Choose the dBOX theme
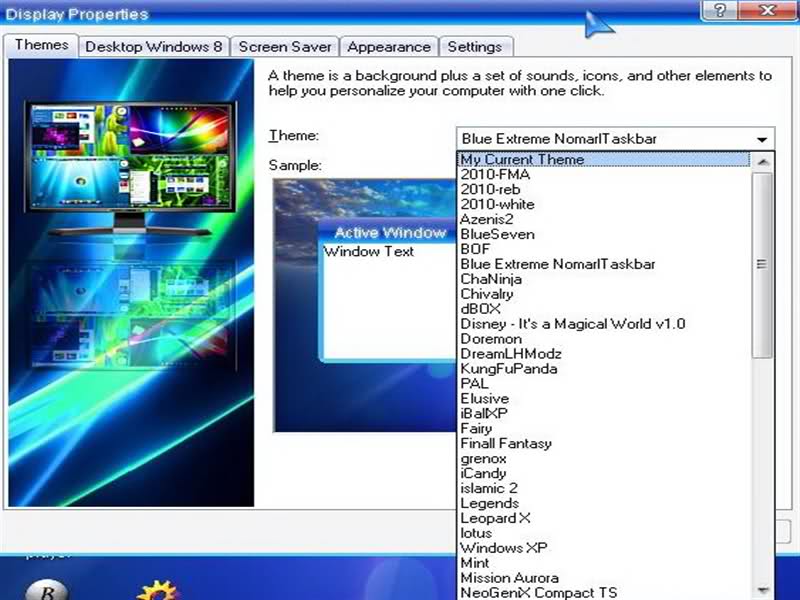 tap(605, 309)
